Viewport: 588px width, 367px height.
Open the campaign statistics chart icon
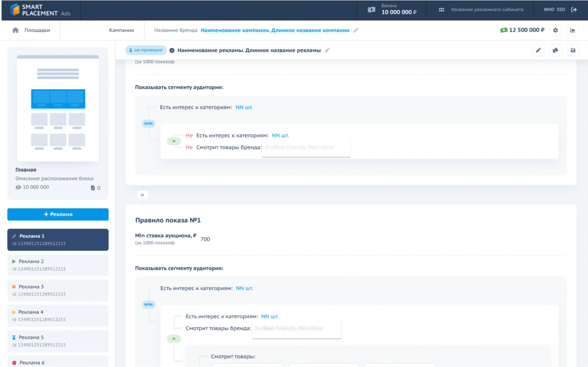pos(572,30)
